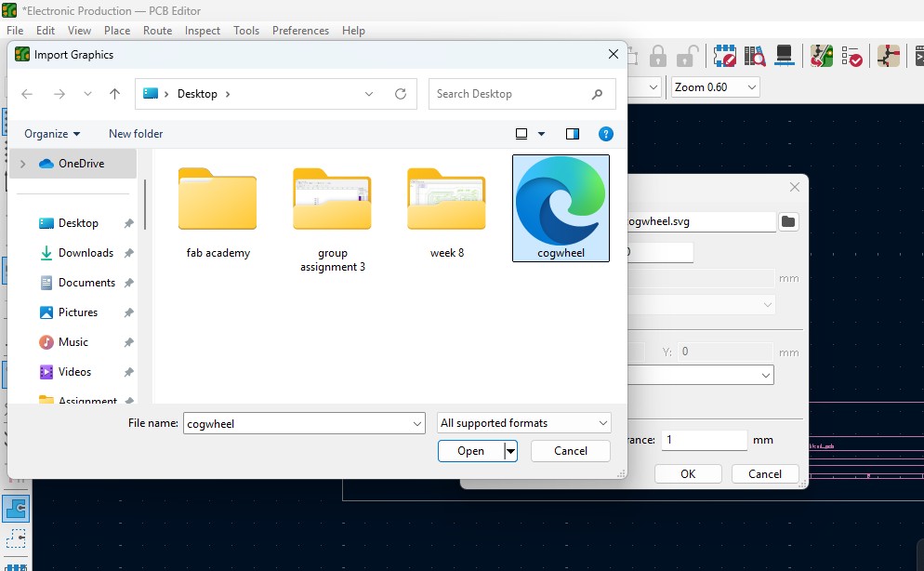Select the fab academy folder
The image size is (924, 571).
218,213
